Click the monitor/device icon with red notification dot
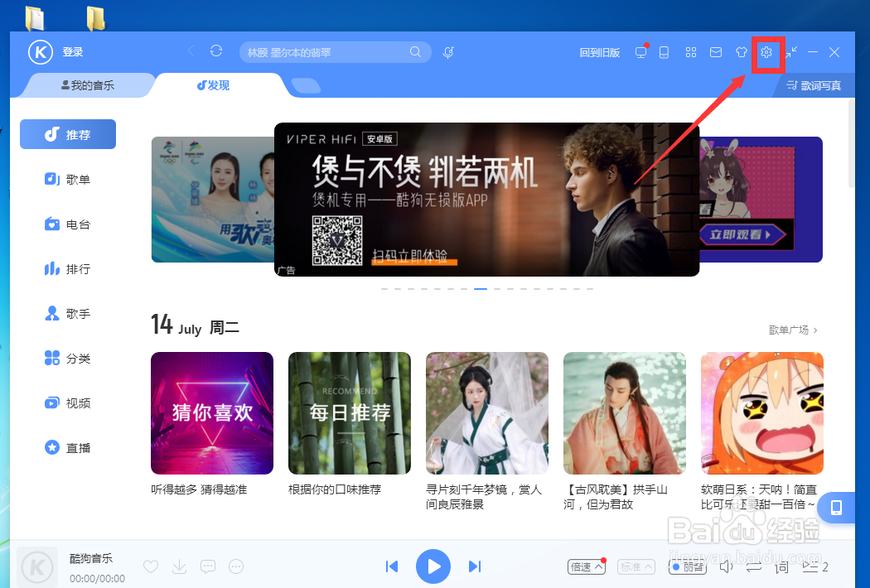Screen dimensions: 870x588 coord(640,52)
